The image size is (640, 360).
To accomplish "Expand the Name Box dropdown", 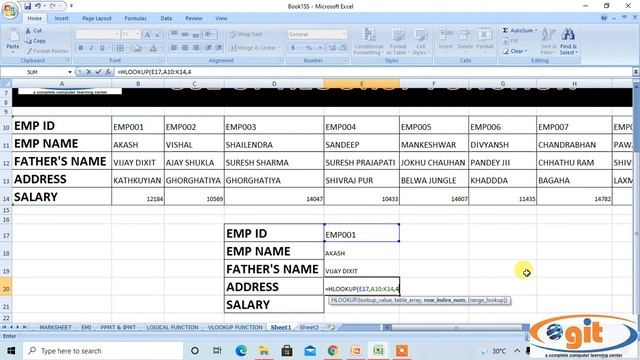I will point(70,72).
